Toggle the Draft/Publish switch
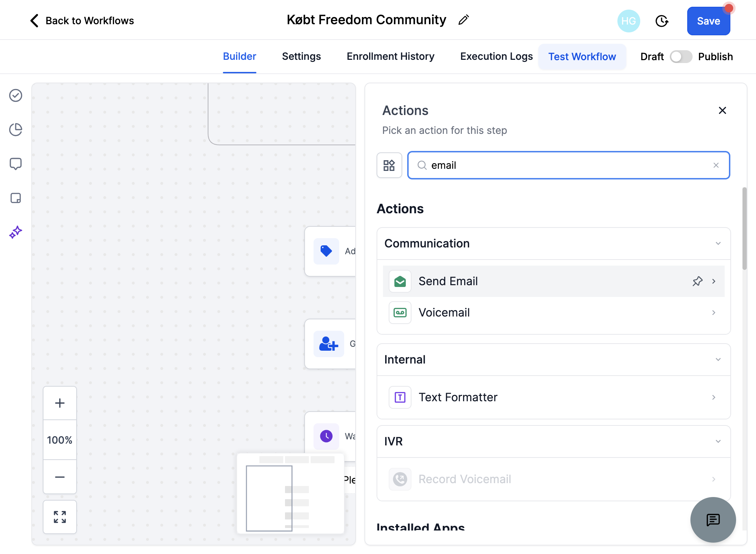756x554 pixels. tap(681, 57)
